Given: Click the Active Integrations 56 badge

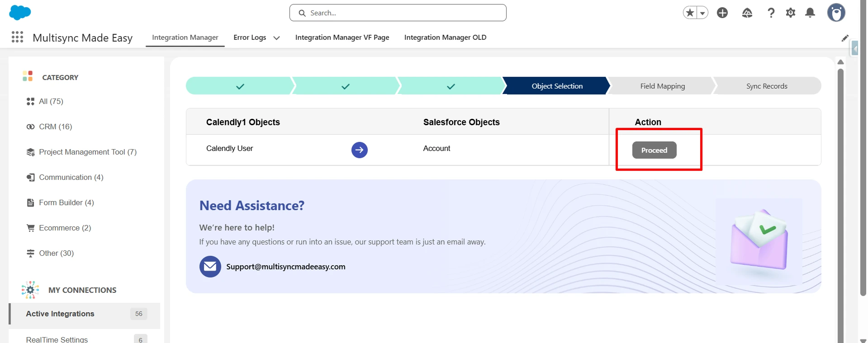Looking at the screenshot, I should pos(139,314).
